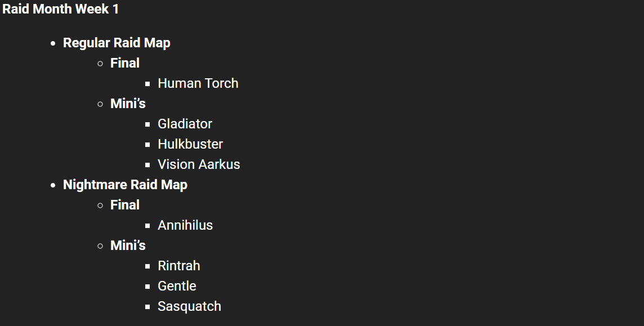Click the Raid Month Week 1 heading
The height and width of the screenshot is (326, 644).
tap(60, 9)
